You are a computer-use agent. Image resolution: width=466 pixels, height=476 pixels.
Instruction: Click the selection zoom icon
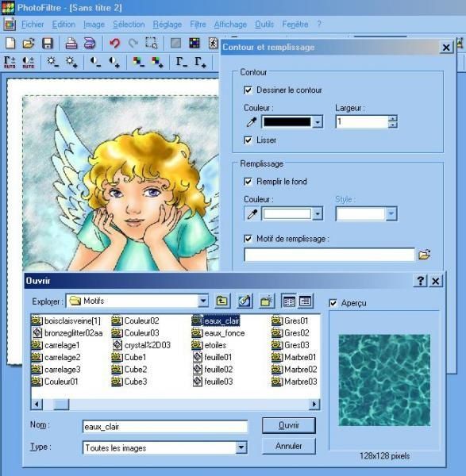[x=152, y=43]
